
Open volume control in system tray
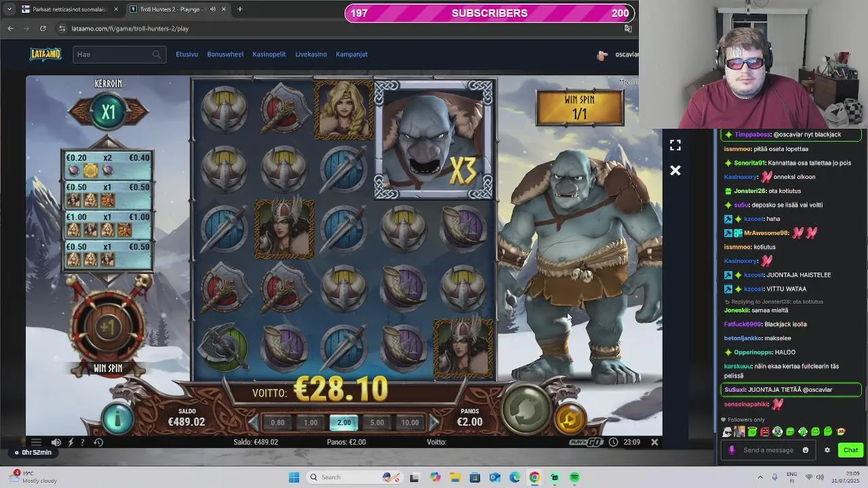pos(821,477)
